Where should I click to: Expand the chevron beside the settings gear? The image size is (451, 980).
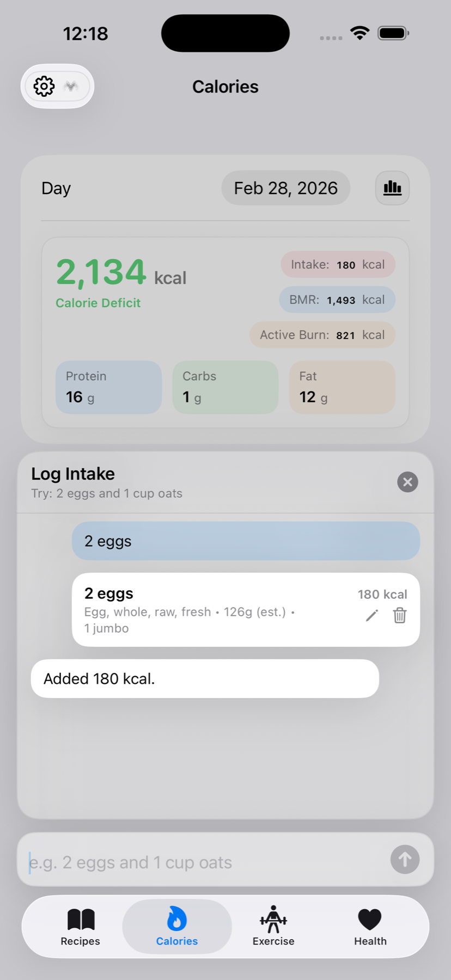(x=71, y=86)
